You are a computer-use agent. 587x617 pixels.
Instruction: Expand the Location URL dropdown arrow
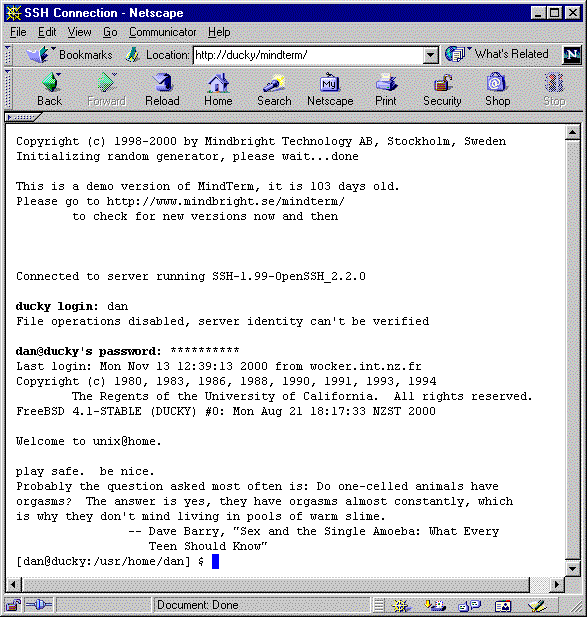coord(431,55)
